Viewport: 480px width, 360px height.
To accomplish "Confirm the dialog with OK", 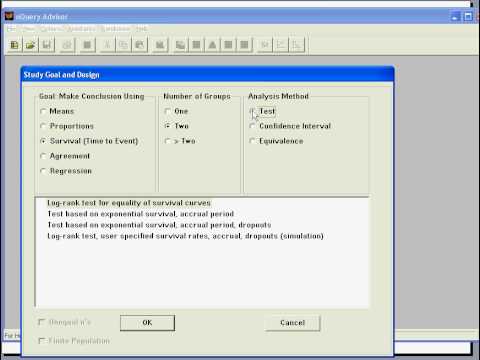I will (x=147, y=323).
